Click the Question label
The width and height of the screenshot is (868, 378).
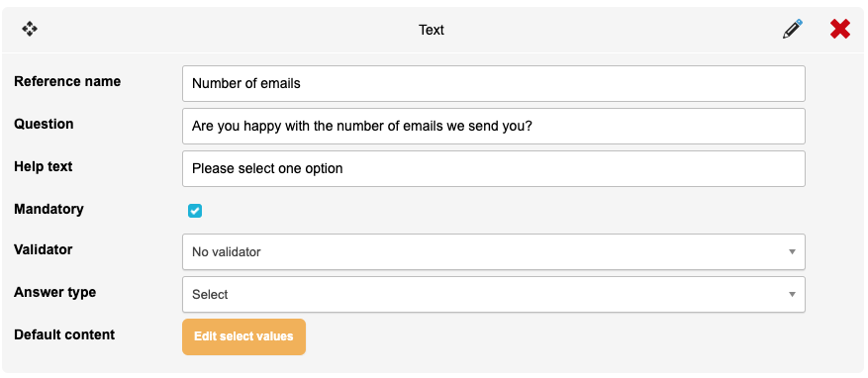[x=44, y=124]
